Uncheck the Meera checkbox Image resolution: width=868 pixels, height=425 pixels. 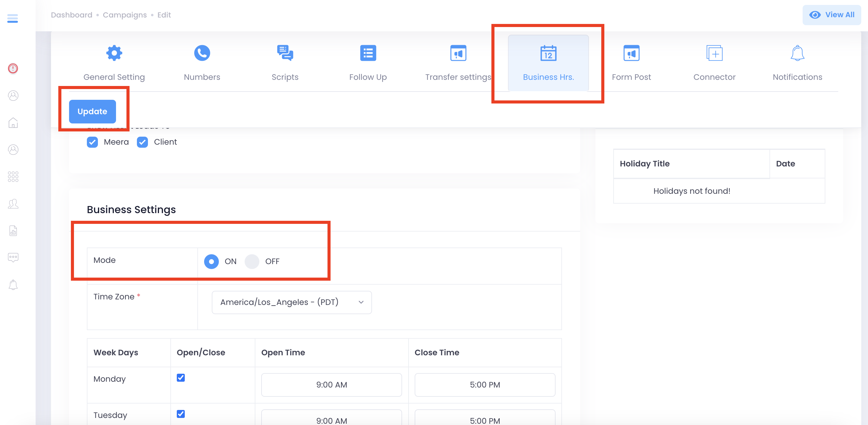coord(92,142)
